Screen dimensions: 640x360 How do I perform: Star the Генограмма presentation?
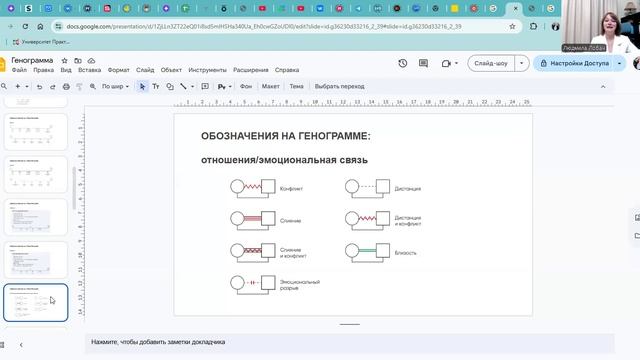tap(64, 60)
